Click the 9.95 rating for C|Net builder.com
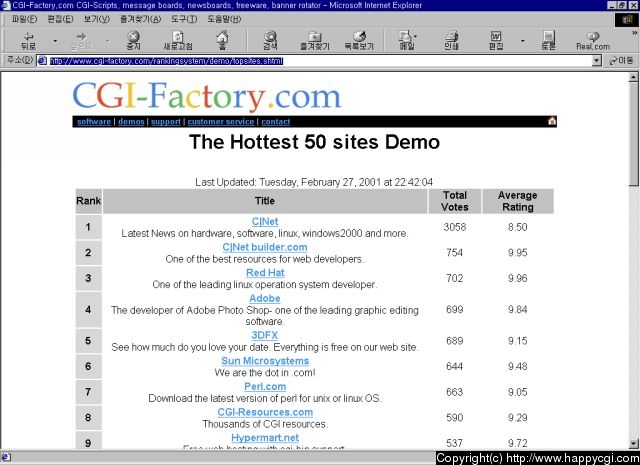The width and height of the screenshot is (640, 465). coord(518,252)
